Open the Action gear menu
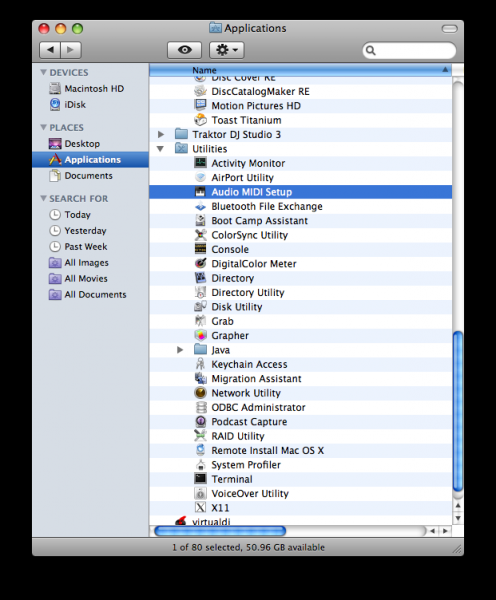Image resolution: width=496 pixels, height=600 pixels. click(227, 50)
